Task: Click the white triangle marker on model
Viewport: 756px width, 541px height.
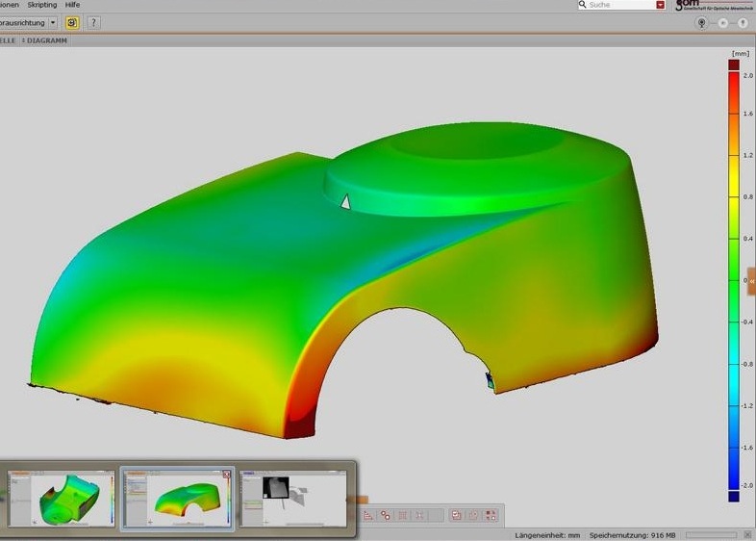Action: pyautogui.click(x=345, y=202)
